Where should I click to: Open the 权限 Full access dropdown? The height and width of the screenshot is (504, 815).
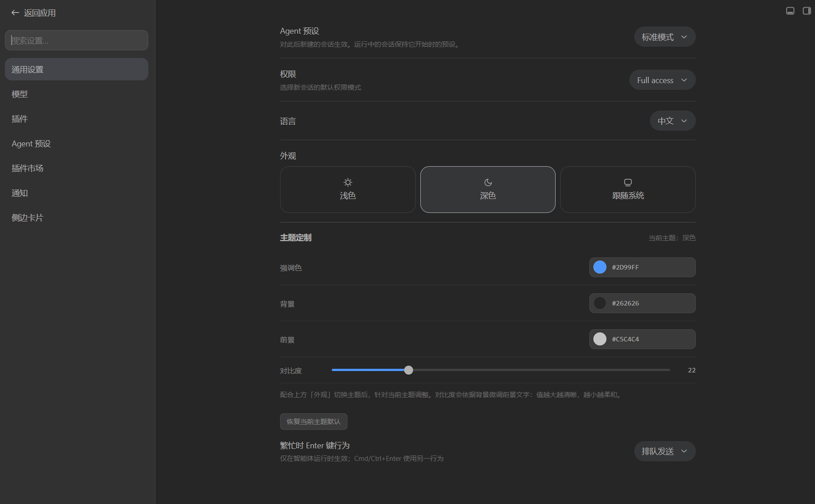pyautogui.click(x=662, y=80)
